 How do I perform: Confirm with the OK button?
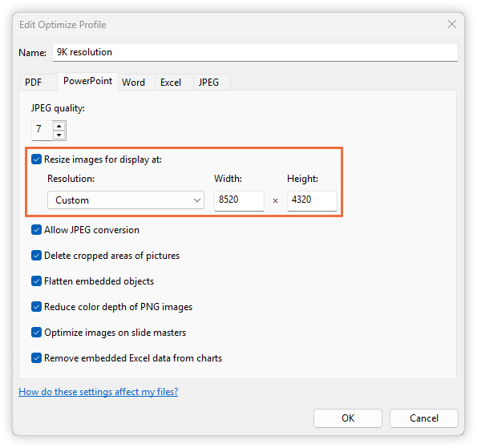[x=348, y=418]
